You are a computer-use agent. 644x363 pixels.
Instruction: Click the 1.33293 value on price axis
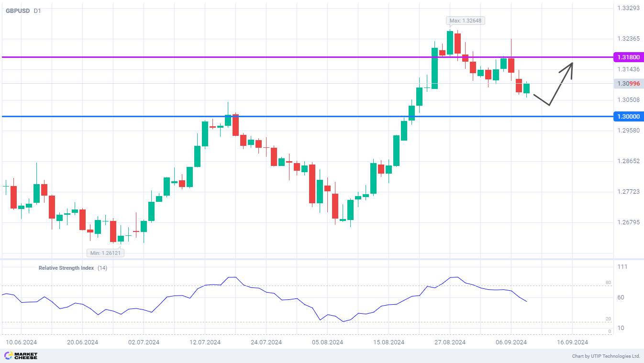coord(628,8)
